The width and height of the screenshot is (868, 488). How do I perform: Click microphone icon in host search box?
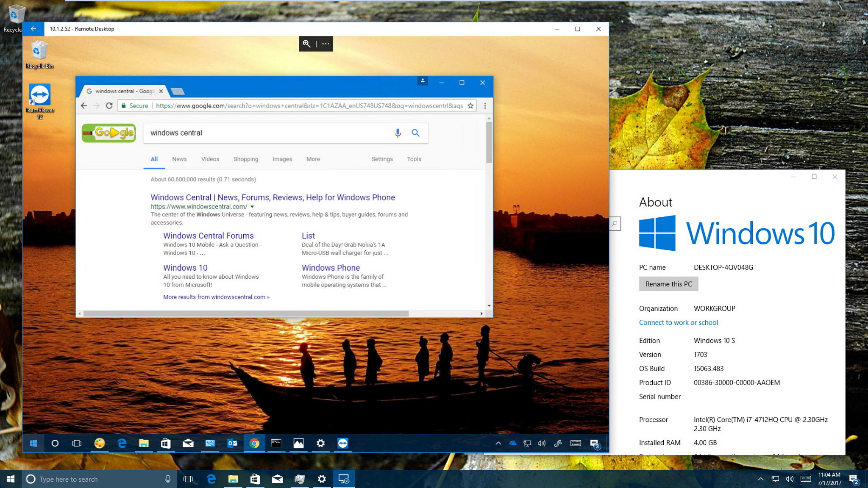point(168,479)
